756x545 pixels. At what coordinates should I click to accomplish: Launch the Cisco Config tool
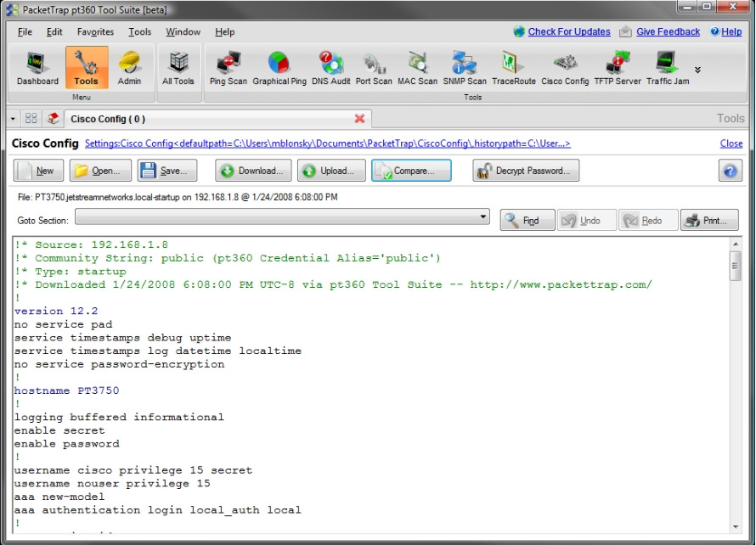(565, 68)
